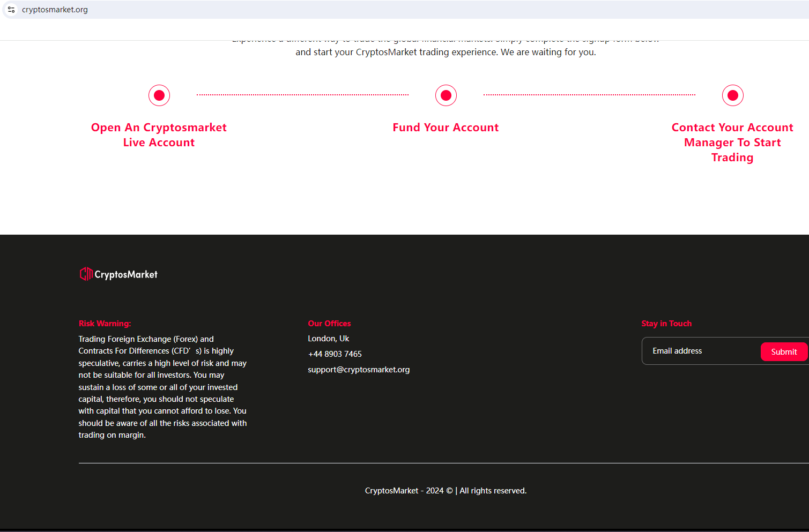This screenshot has width=809, height=532.
Task: Click the text 'We are waiting for you'
Action: (548, 52)
